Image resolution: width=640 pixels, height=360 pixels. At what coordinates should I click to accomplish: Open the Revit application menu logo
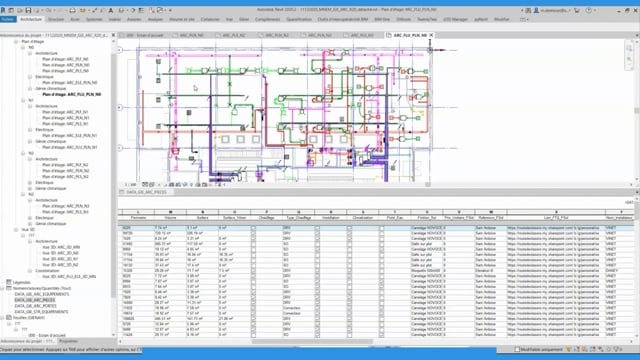coord(3,10)
